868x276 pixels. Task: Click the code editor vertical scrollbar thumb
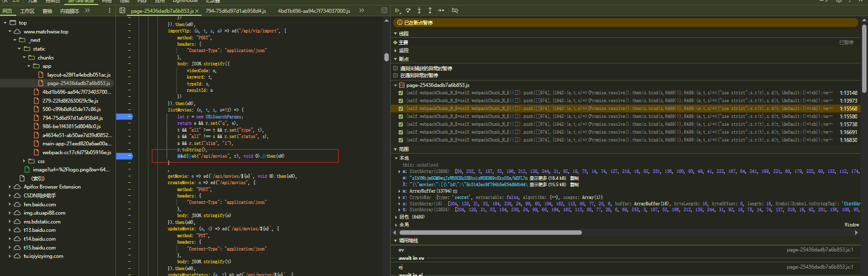pyautogui.click(x=386, y=57)
